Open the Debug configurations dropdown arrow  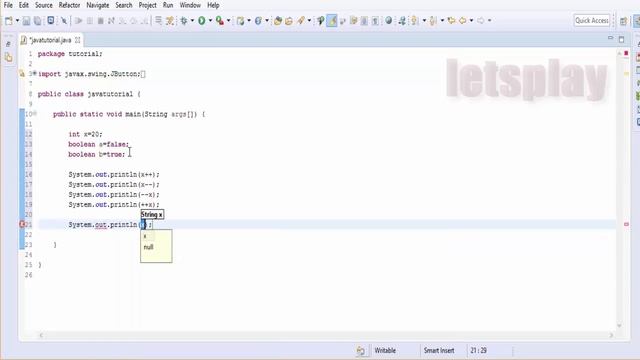click(x=192, y=21)
